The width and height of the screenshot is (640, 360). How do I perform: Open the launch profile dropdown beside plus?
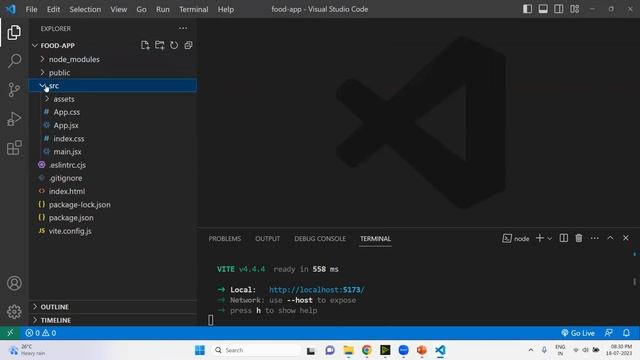click(550, 238)
